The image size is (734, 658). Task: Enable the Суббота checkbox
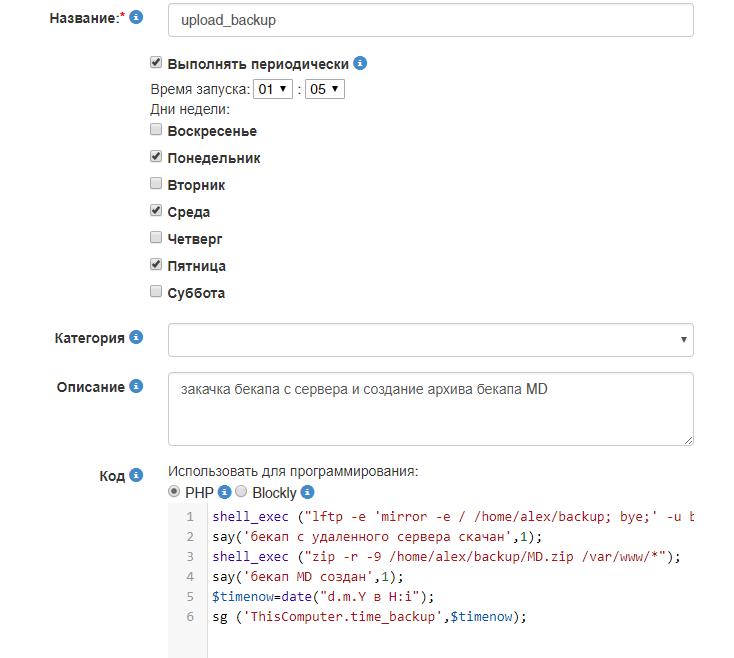coord(156,292)
